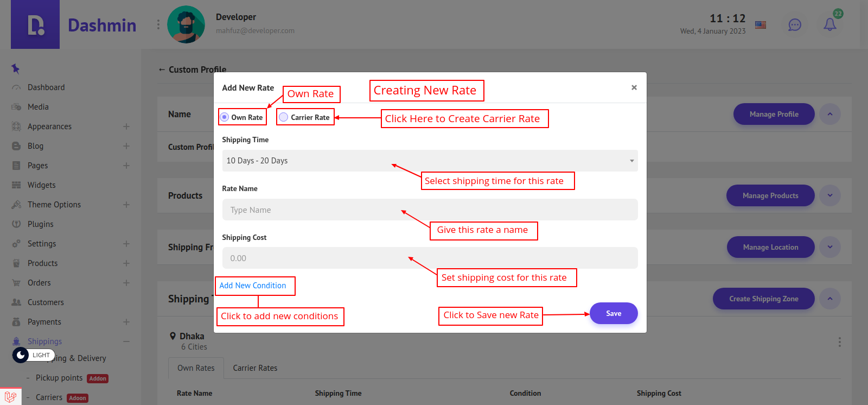Open the Shipping Time dropdown
868x405 pixels.
click(429, 161)
